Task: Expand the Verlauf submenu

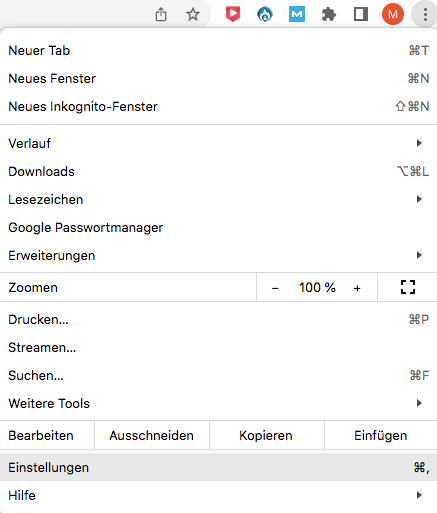Action: click(x=218, y=143)
